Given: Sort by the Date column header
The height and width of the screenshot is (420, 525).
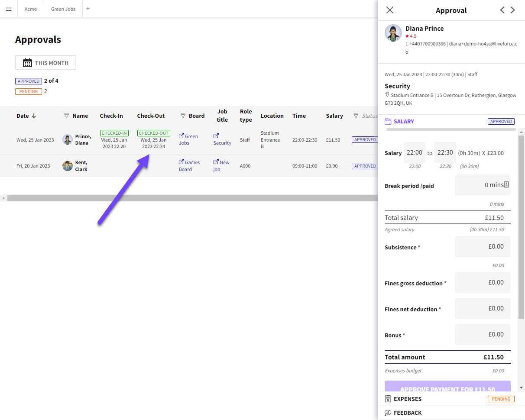Looking at the screenshot, I should coord(26,116).
